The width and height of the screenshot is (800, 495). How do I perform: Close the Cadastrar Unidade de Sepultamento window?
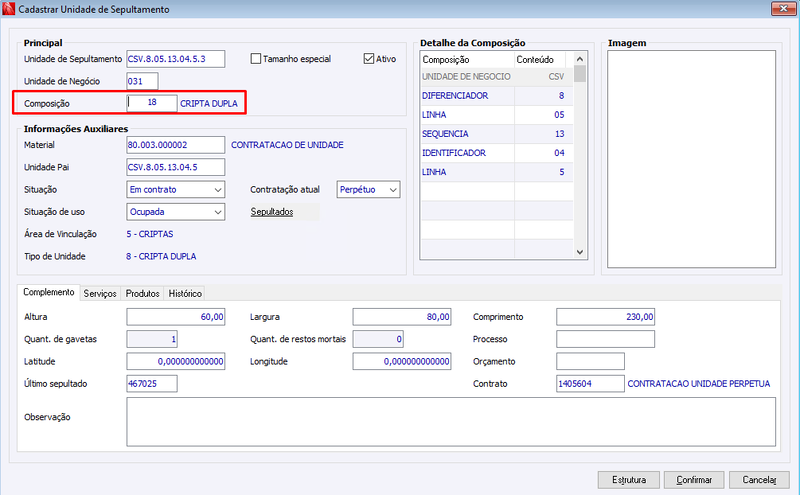[783, 8]
